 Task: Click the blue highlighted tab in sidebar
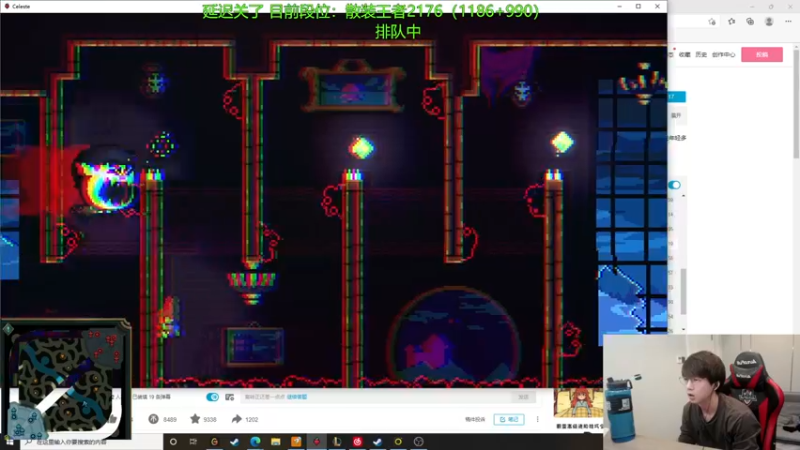tap(677, 96)
